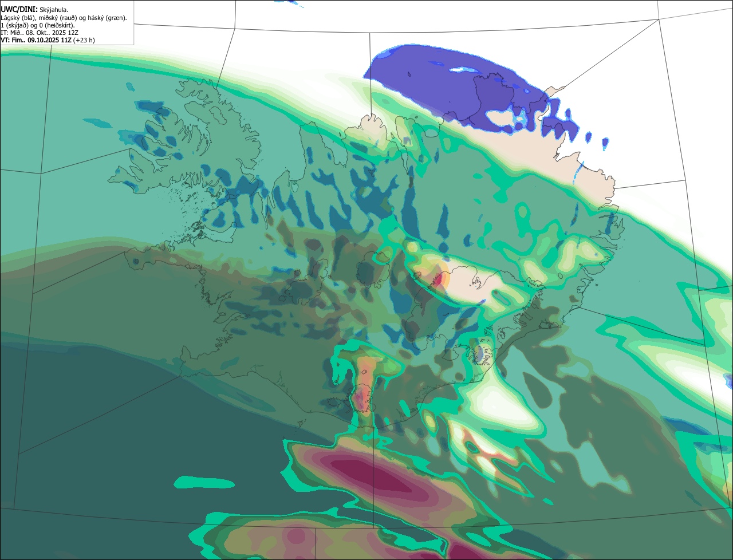Click the '0 (heiðskírt).' legend text

tap(57, 26)
